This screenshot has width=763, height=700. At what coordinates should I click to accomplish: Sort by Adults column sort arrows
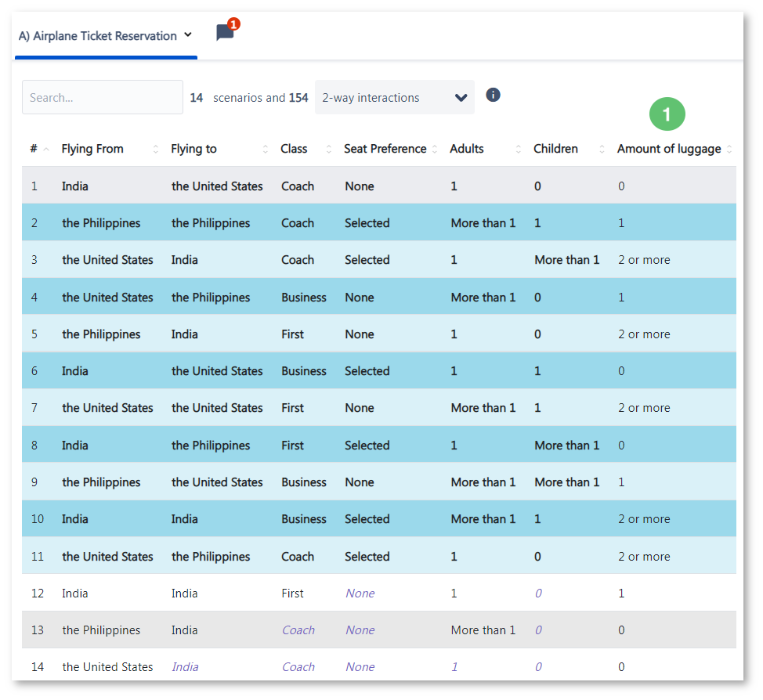pos(519,150)
